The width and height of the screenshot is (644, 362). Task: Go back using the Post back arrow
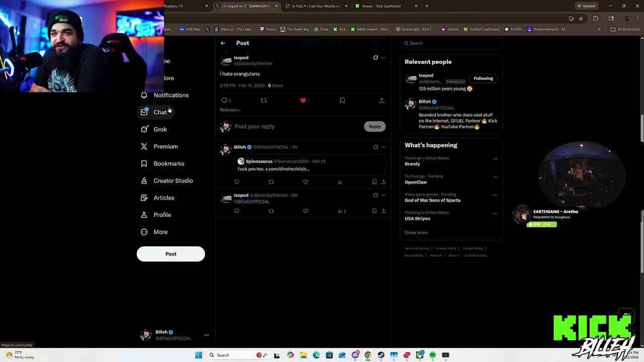click(x=223, y=43)
